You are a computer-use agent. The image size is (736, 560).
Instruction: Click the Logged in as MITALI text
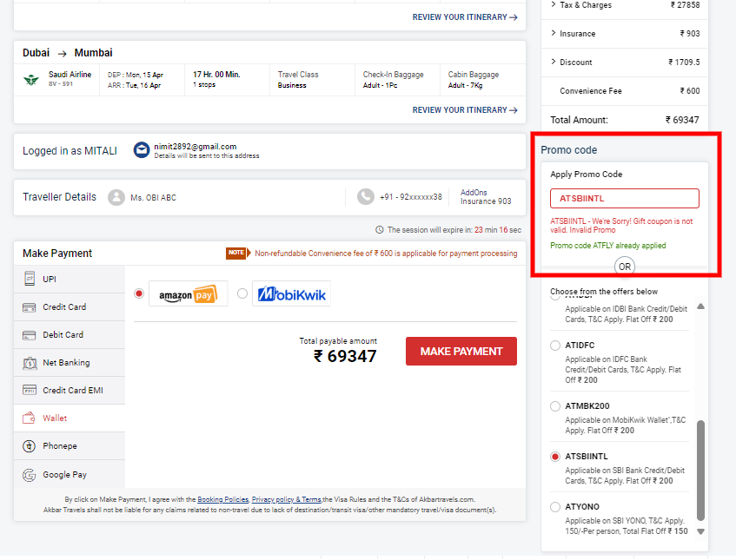point(70,151)
